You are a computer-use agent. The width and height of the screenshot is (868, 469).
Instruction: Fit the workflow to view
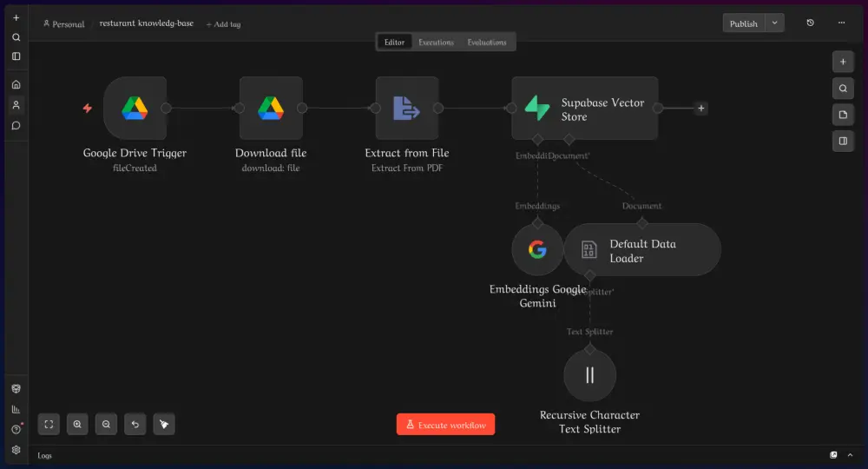click(x=49, y=424)
